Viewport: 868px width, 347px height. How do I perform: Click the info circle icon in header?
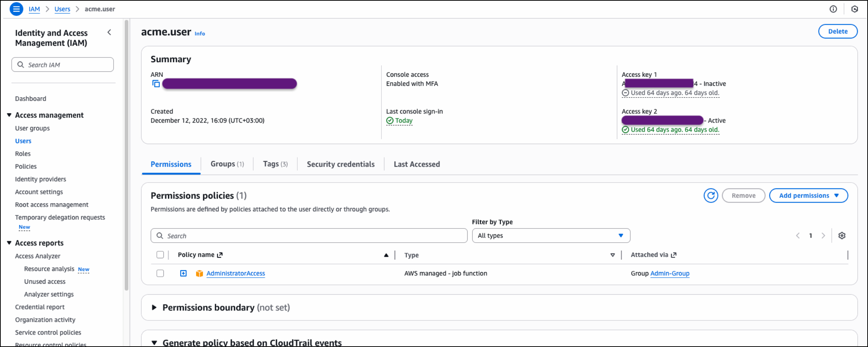coord(833,9)
